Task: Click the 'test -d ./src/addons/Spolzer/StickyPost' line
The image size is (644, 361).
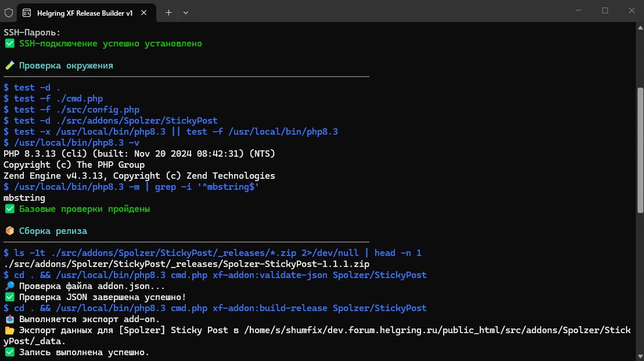Action: (110, 121)
